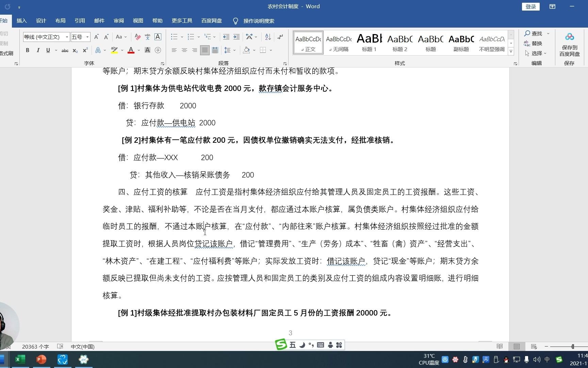This screenshot has width=588, height=368.
Task: Apply No Spacing style
Action: [339, 43]
